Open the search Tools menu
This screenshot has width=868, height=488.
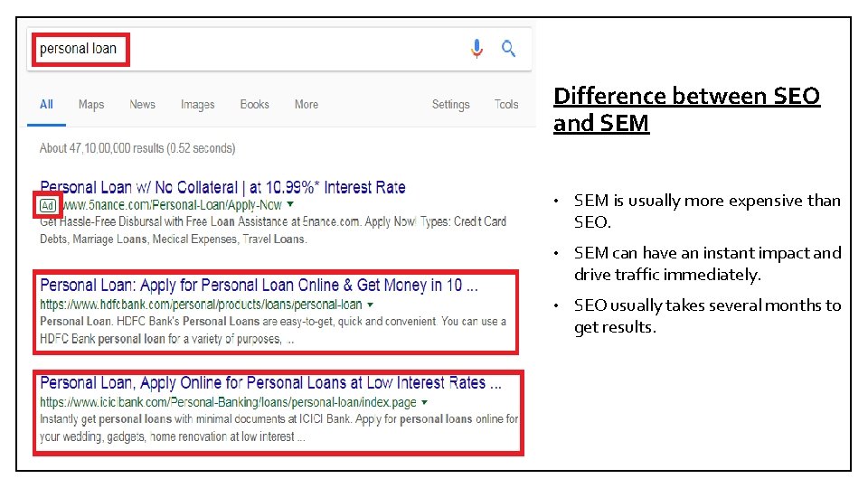(x=506, y=104)
